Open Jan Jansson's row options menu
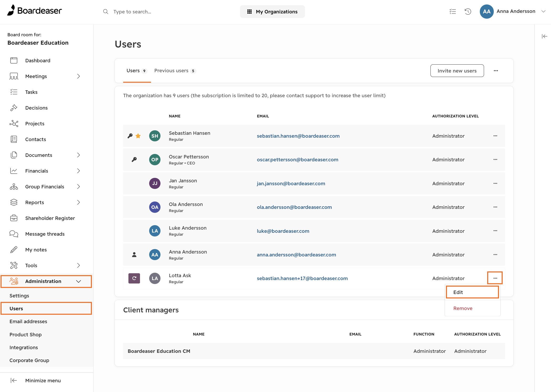The image size is (551, 392). point(495,183)
